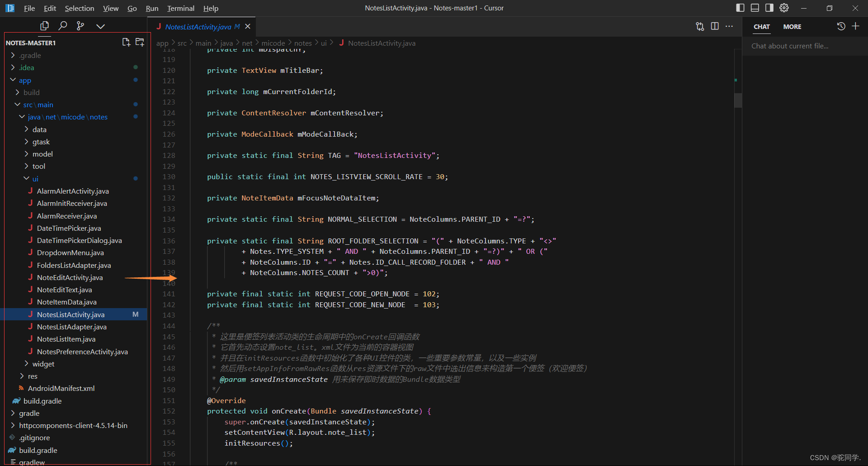Expand httpcomponents-client-4.5.14-bin folder
Image resolution: width=868 pixels, height=466 pixels.
coord(73,425)
